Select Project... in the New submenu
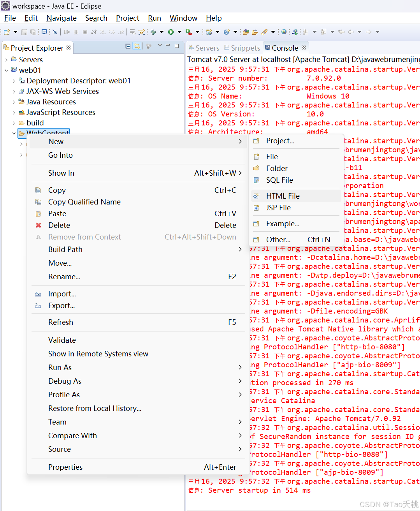Viewport: 420px width, 511px height. [296, 141]
